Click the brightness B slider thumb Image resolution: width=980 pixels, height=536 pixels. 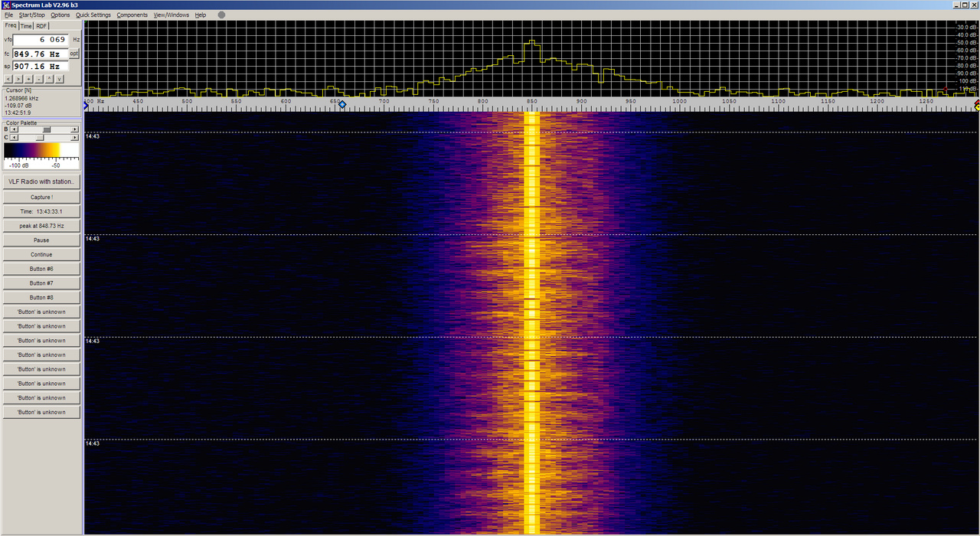pos(46,129)
